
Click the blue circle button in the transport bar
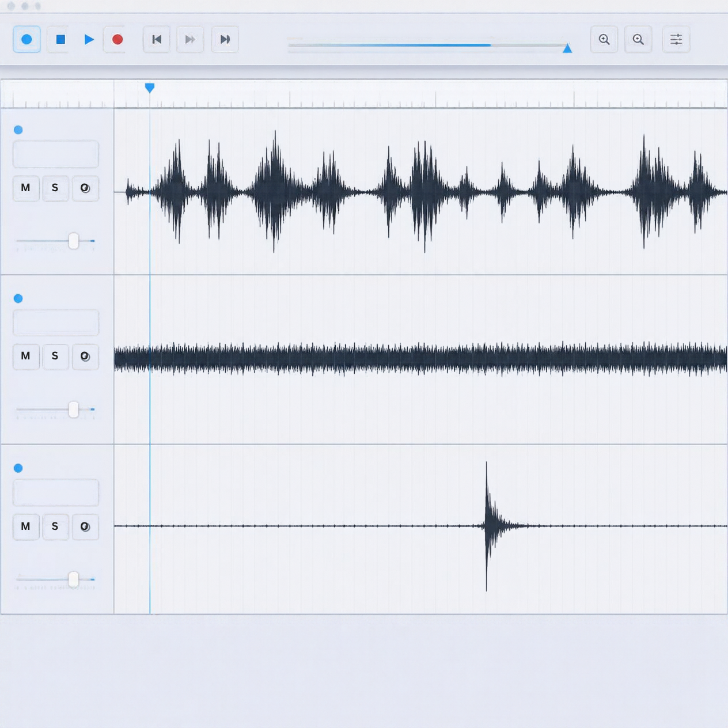coord(26,39)
